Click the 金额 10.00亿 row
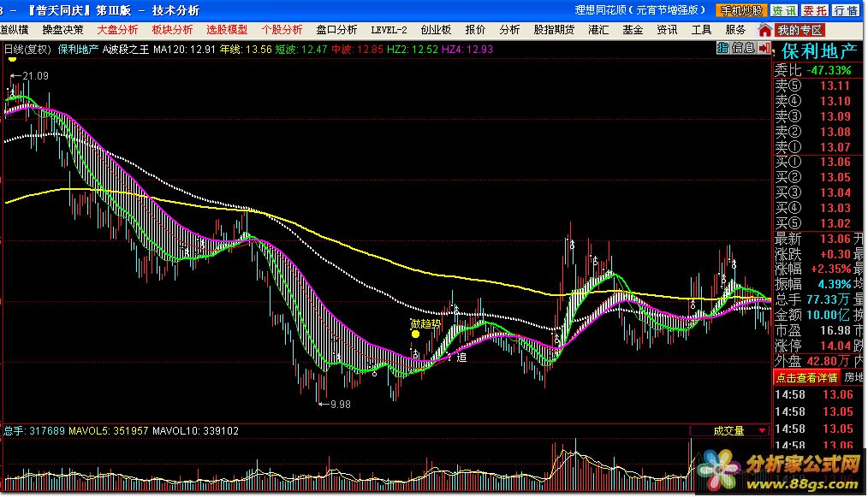 pyautogui.click(x=812, y=315)
